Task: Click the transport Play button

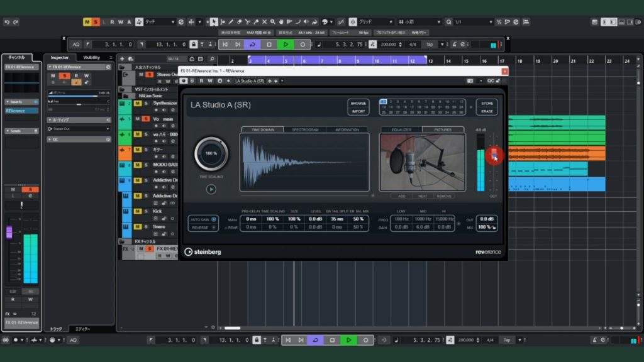Action: 286,45
